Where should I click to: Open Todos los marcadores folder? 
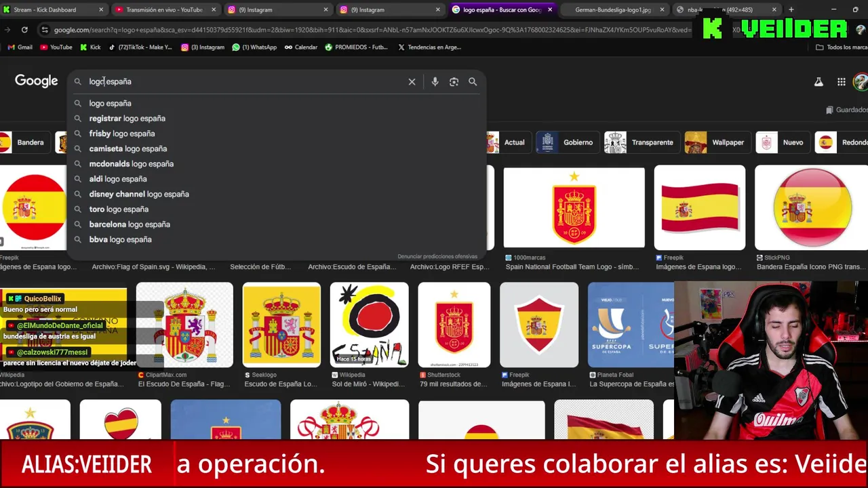tap(842, 47)
